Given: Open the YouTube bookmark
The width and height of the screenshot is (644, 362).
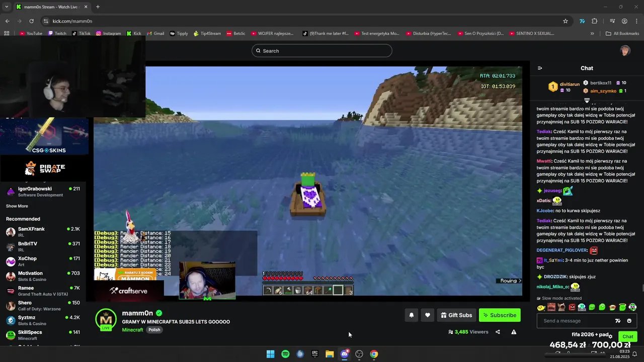Looking at the screenshot, I should 31,33.
